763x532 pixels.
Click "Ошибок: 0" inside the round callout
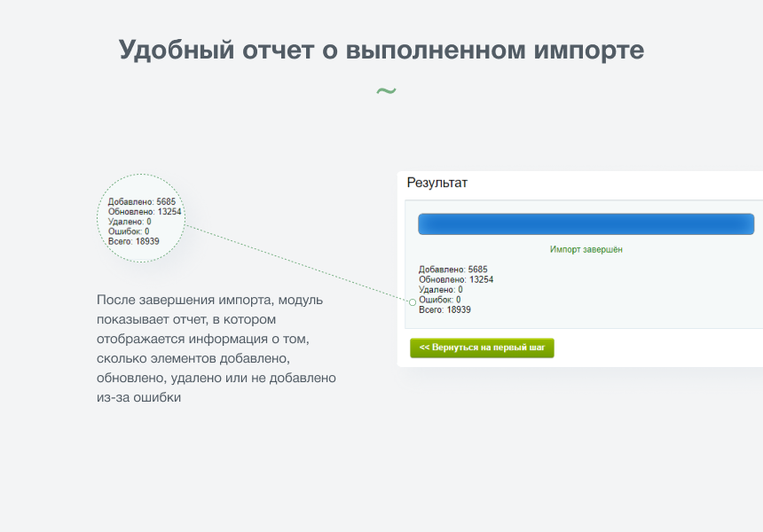pyautogui.click(x=129, y=231)
